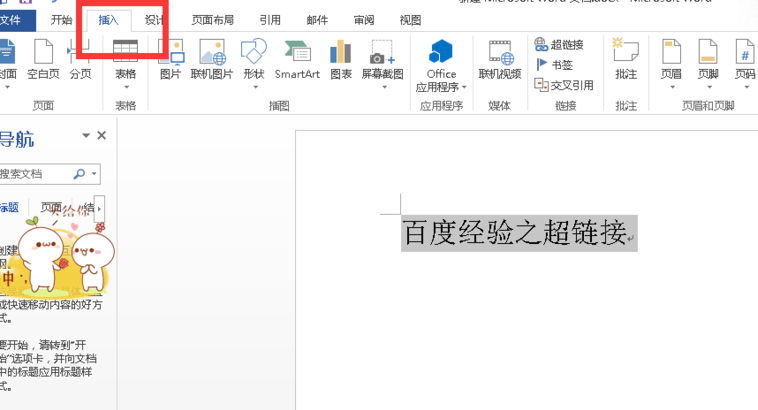The width and height of the screenshot is (758, 410).
Task: Click the text 百度经验之超链接
Action: [x=514, y=233]
